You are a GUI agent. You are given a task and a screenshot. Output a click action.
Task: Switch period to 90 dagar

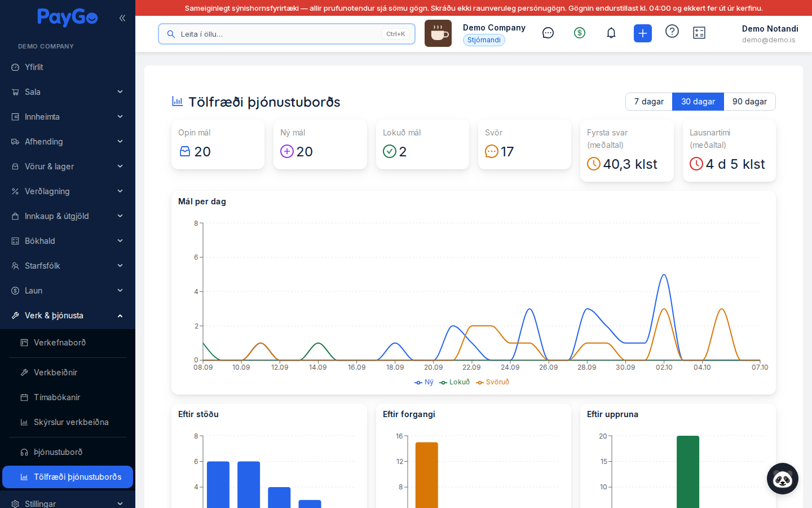tap(749, 102)
